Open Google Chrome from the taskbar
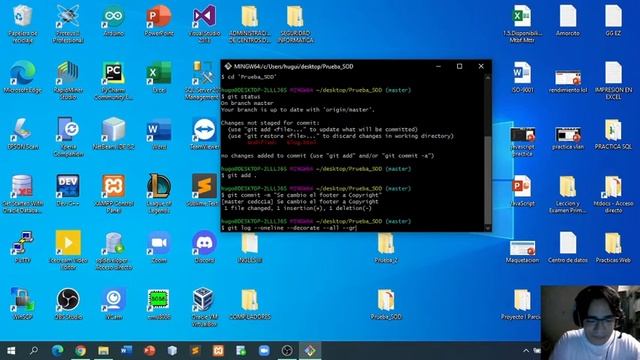This screenshot has width=640, height=360. 80,351
